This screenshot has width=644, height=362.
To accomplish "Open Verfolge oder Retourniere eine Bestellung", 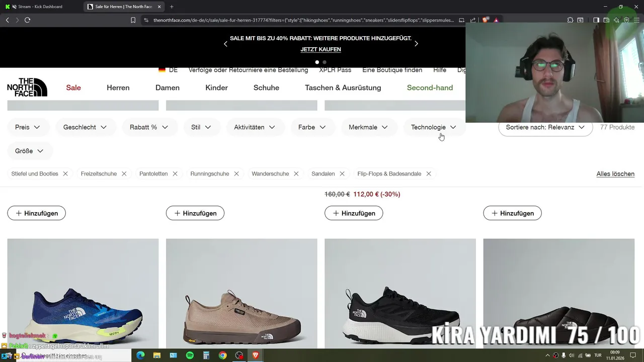I will [x=248, y=70].
